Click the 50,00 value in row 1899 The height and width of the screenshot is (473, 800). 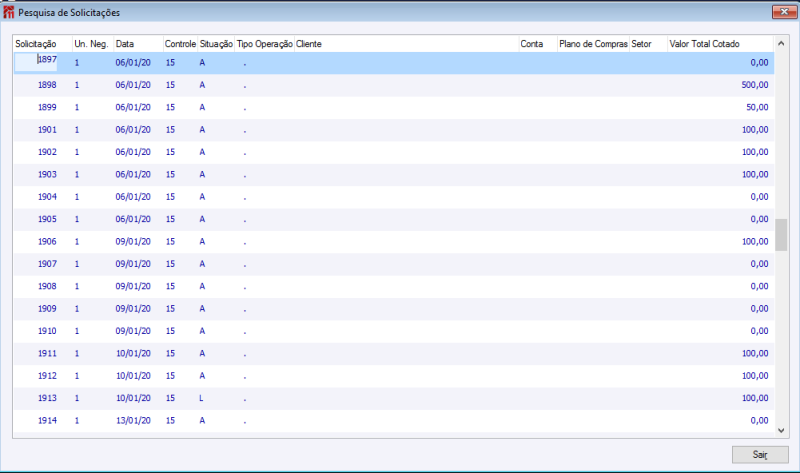coord(757,108)
